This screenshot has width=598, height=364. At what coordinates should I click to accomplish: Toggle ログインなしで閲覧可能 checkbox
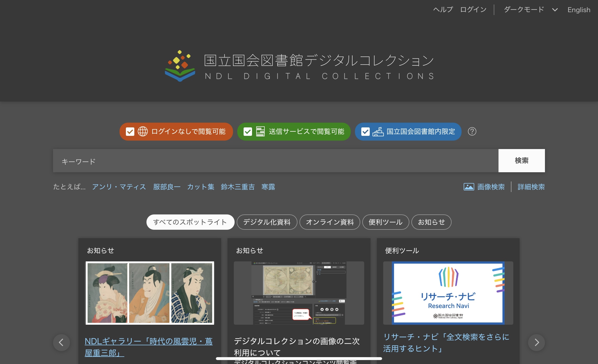coord(130,131)
